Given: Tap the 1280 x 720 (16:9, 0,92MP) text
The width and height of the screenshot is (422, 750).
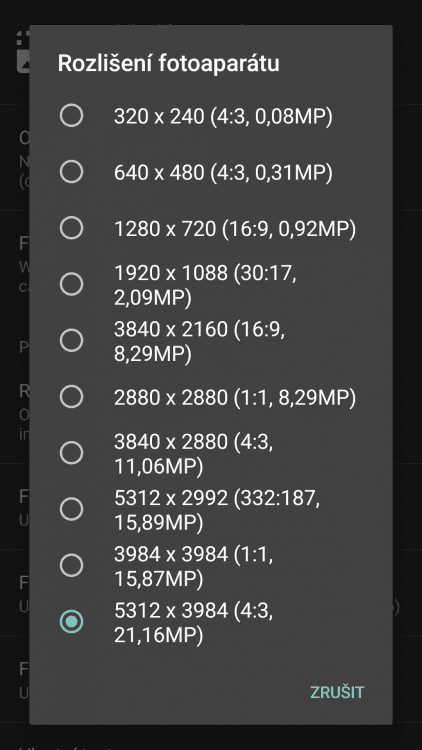Looking at the screenshot, I should pos(235,229).
